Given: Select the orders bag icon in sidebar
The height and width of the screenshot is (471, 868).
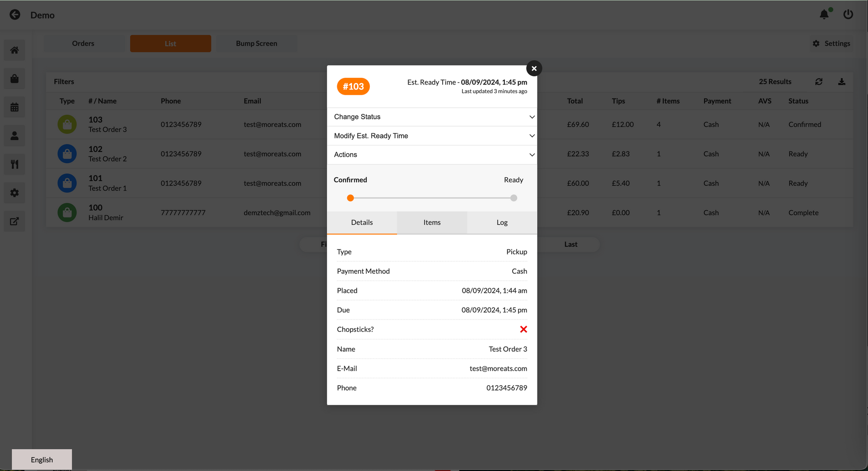Looking at the screenshot, I should (14, 78).
